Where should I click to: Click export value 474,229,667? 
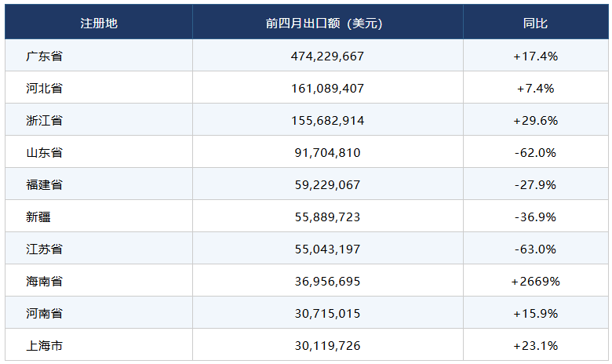click(327, 56)
